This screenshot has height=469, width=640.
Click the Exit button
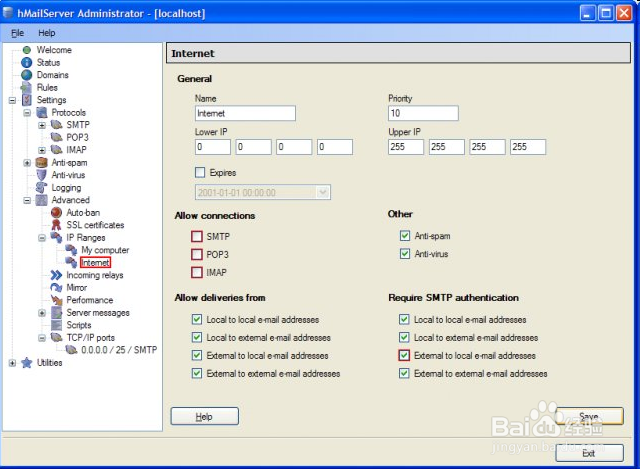coord(589,453)
